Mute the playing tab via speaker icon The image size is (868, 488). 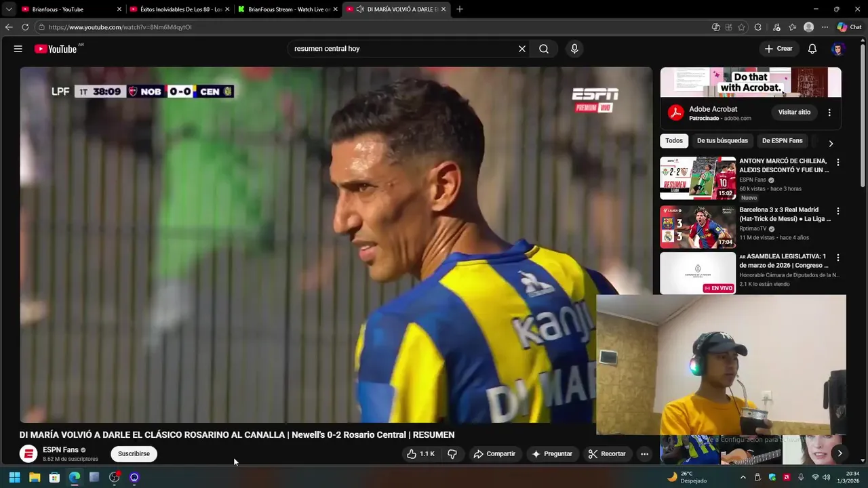(x=360, y=9)
